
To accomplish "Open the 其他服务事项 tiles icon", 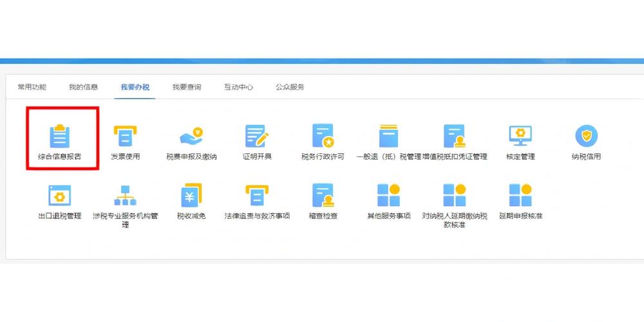I will [x=388, y=195].
